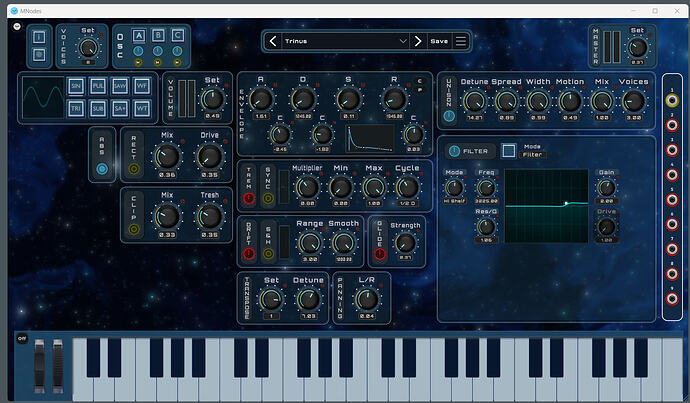Click the filter Freq knob
Screen dimensions: 690x403
(486, 188)
